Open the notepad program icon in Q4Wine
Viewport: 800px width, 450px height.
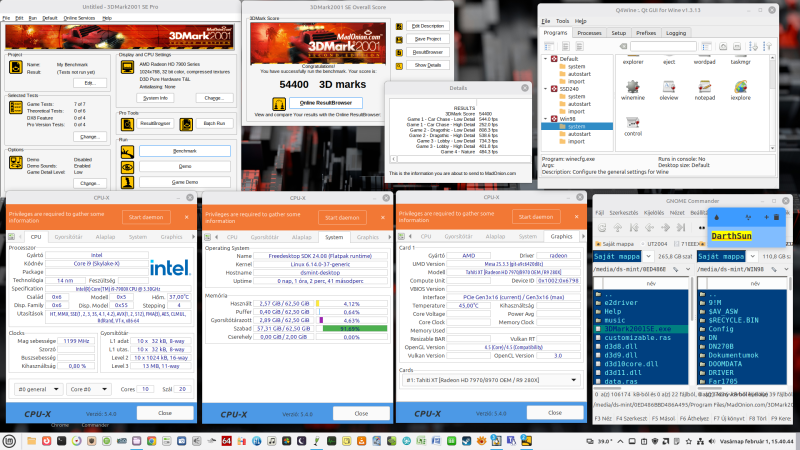705,87
